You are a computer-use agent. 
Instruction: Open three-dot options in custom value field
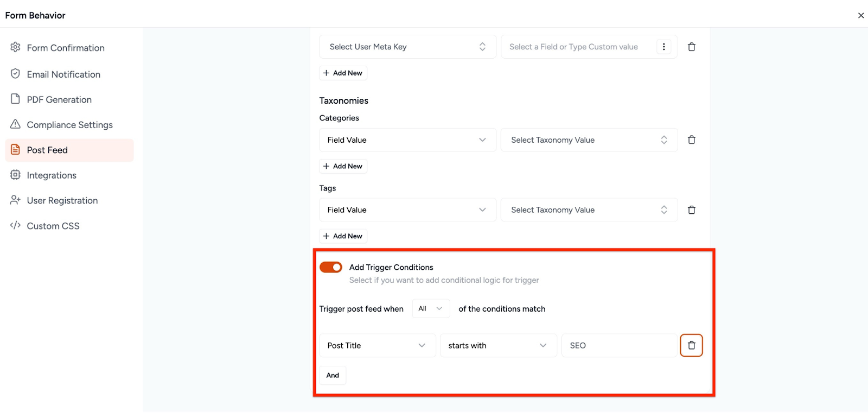pos(663,47)
